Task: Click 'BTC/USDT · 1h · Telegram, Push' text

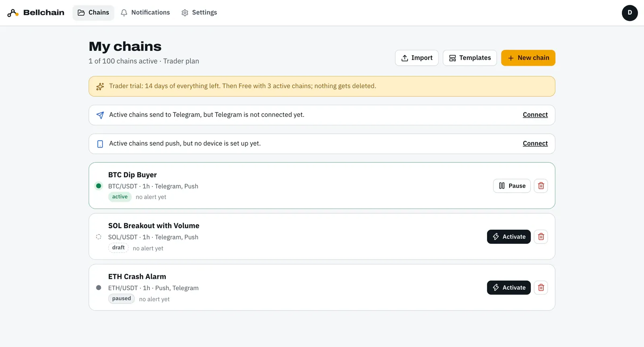Action: coord(153,186)
